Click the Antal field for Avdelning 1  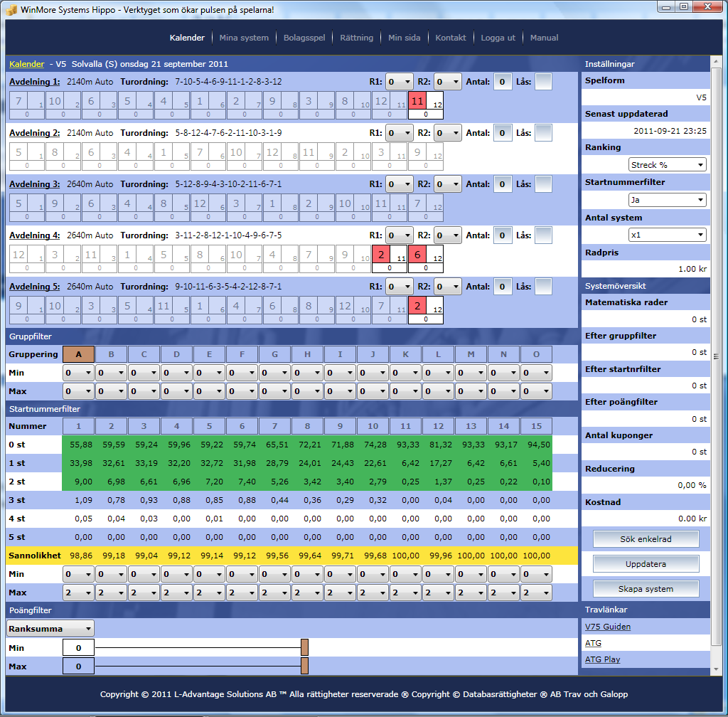tap(503, 82)
